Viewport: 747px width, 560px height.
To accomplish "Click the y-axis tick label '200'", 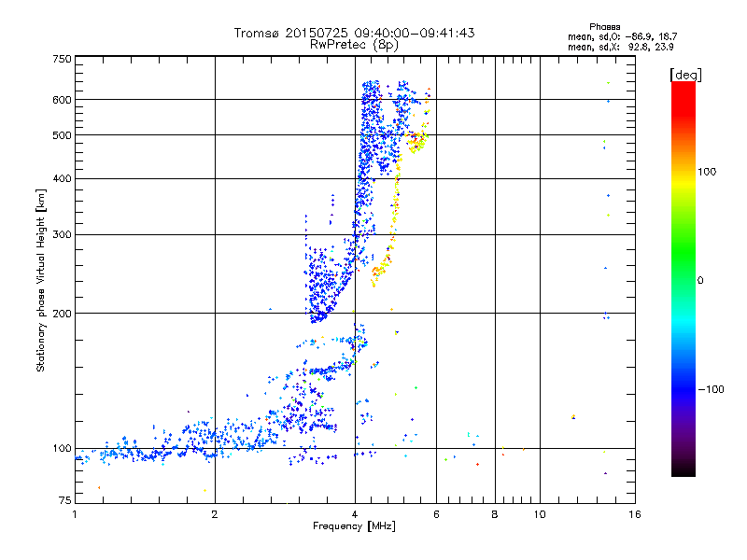I will 62,314.
